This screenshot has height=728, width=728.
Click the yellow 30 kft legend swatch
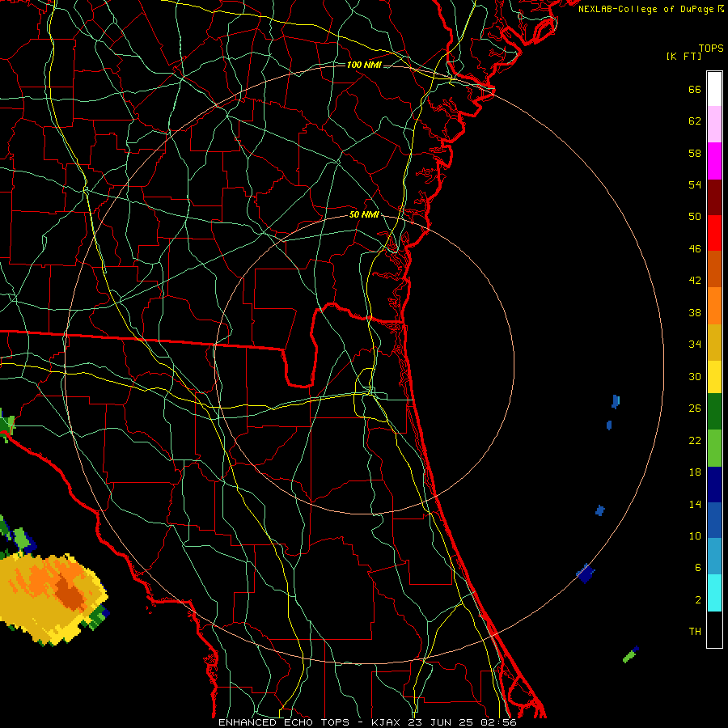[x=714, y=377]
